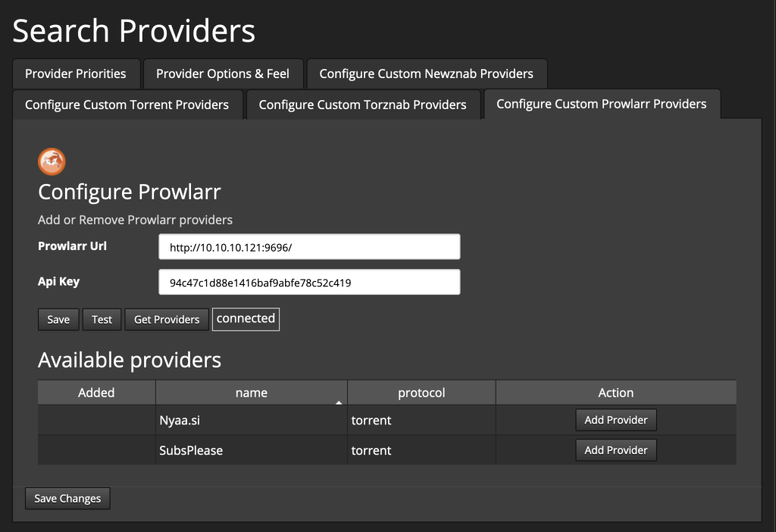This screenshot has height=532, width=776.
Task: Add the Nyaa.si provider
Action: (x=616, y=420)
